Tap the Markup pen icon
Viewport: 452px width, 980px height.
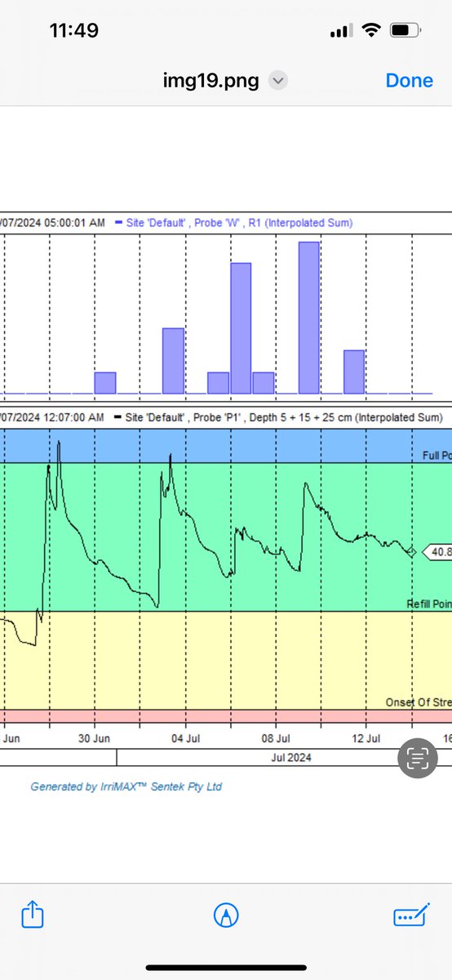point(225,916)
